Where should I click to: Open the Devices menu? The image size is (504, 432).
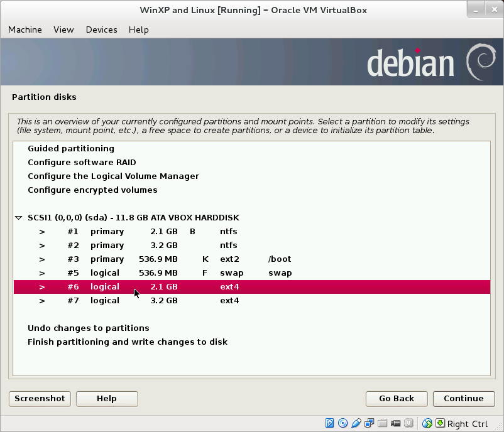(x=101, y=30)
